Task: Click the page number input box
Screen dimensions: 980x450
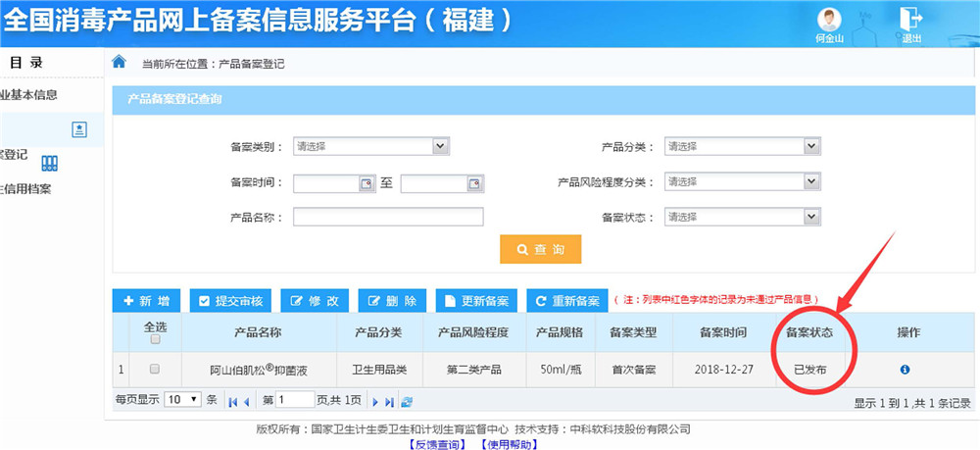Action: pyautogui.click(x=295, y=399)
